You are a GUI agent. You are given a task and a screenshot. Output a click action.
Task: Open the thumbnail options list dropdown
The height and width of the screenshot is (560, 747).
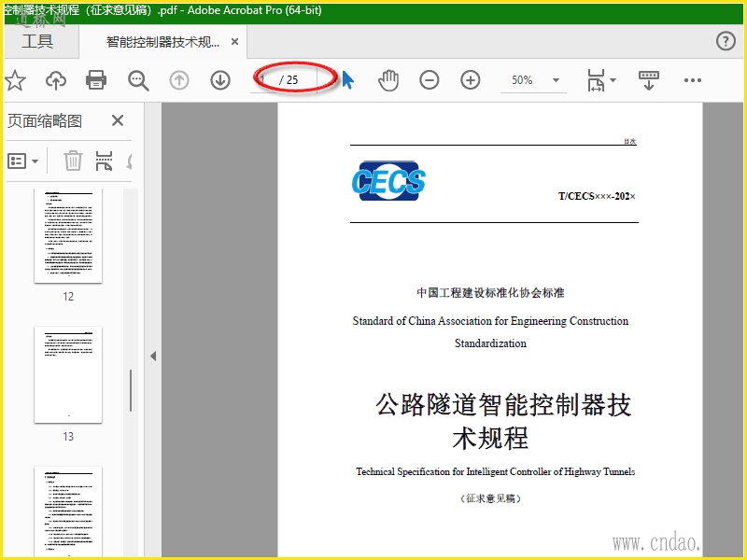pos(22,161)
